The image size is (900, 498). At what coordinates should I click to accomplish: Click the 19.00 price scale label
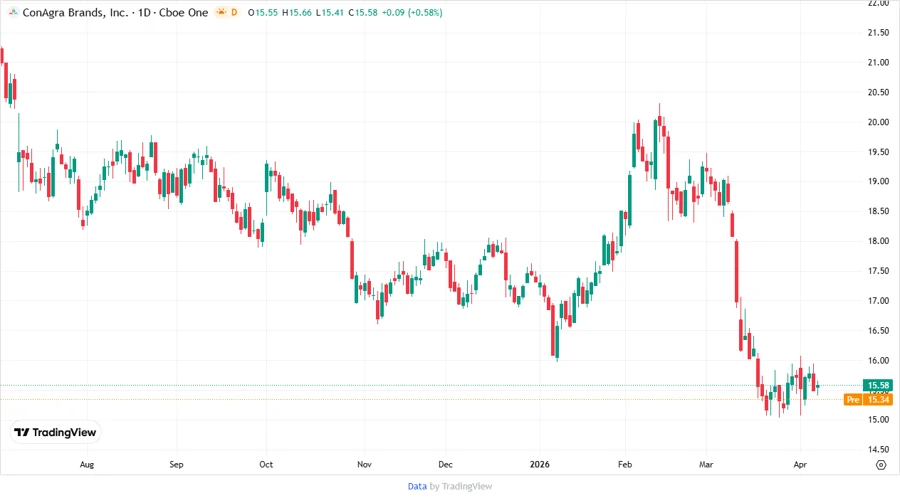click(x=878, y=181)
